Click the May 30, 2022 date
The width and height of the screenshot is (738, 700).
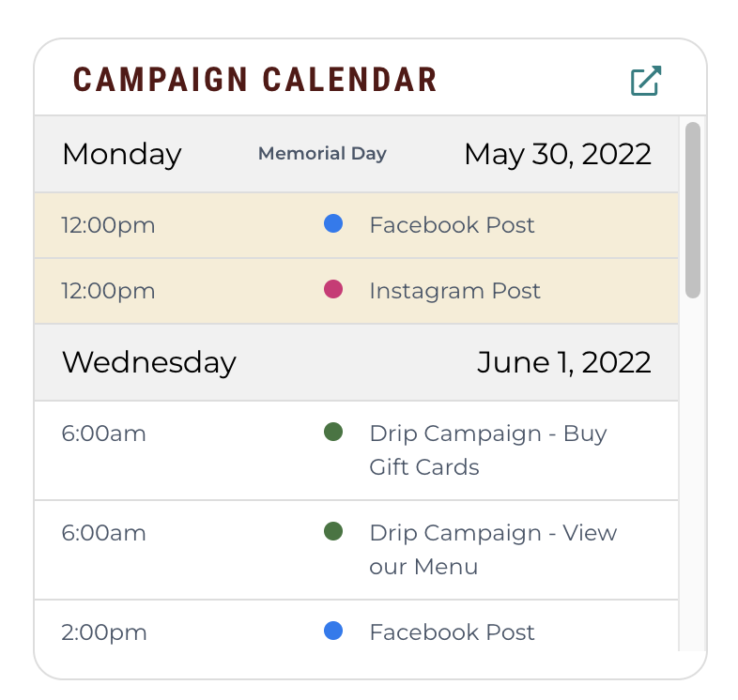(x=558, y=155)
